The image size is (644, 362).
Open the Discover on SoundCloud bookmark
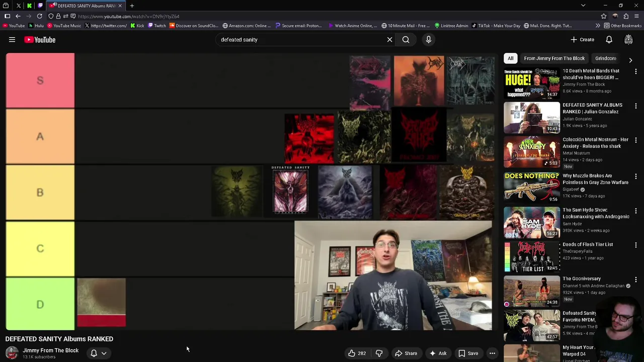point(194,26)
